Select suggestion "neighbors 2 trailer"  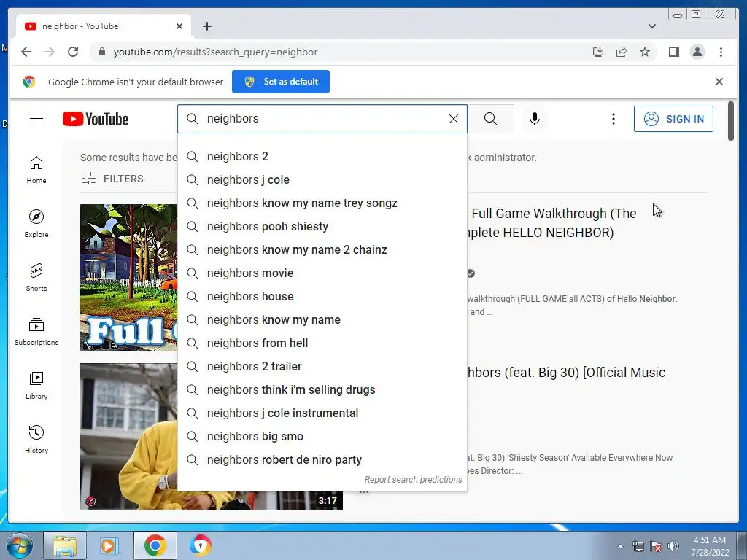click(322, 366)
